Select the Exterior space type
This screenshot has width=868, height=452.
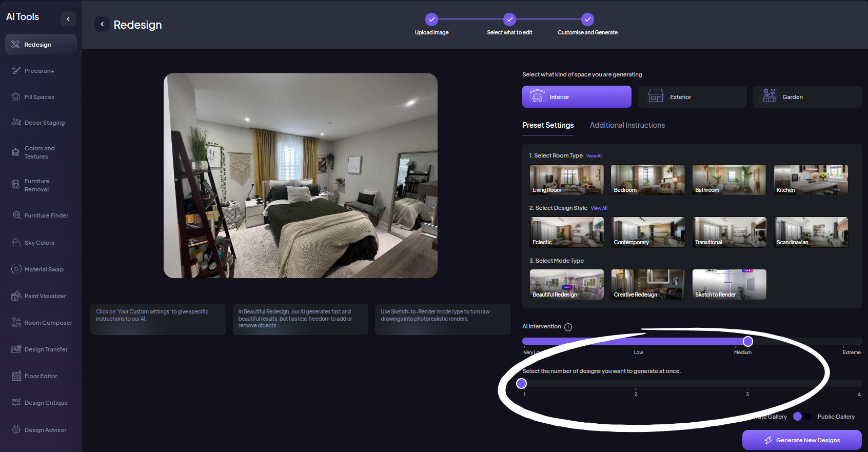point(692,97)
